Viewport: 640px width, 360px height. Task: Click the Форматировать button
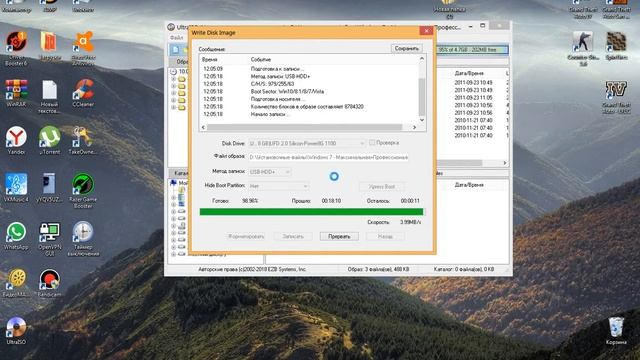point(246,236)
